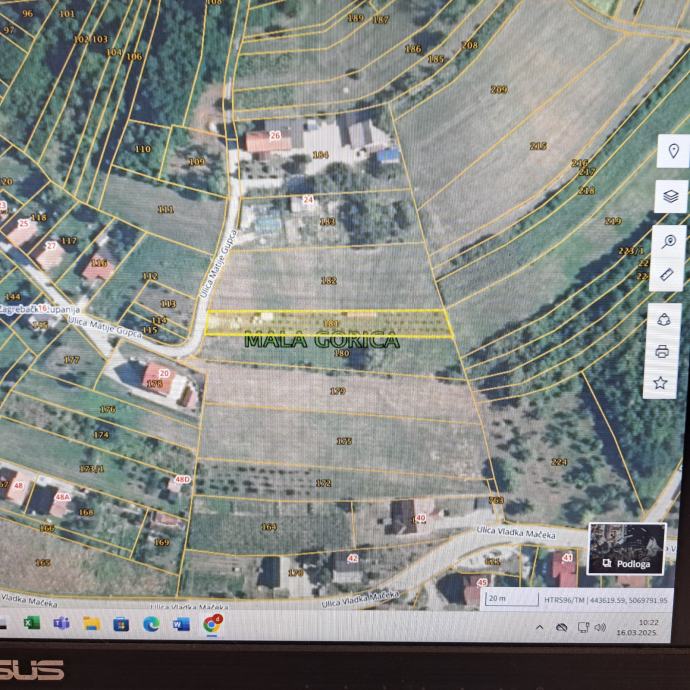Image resolution: width=690 pixels, height=690 pixels.
Task: Switch basemap via Podloga thumbnail
Action: pyautogui.click(x=626, y=548)
